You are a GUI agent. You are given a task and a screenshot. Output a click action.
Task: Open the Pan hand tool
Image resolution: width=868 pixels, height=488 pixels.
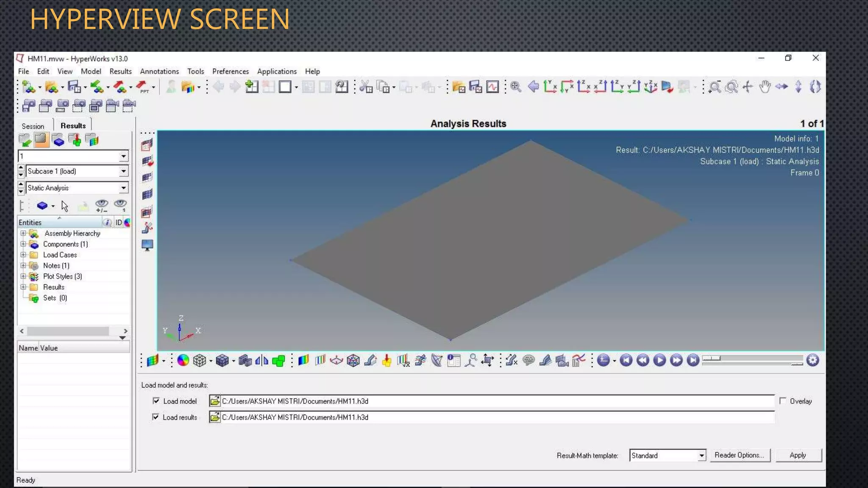(x=765, y=87)
